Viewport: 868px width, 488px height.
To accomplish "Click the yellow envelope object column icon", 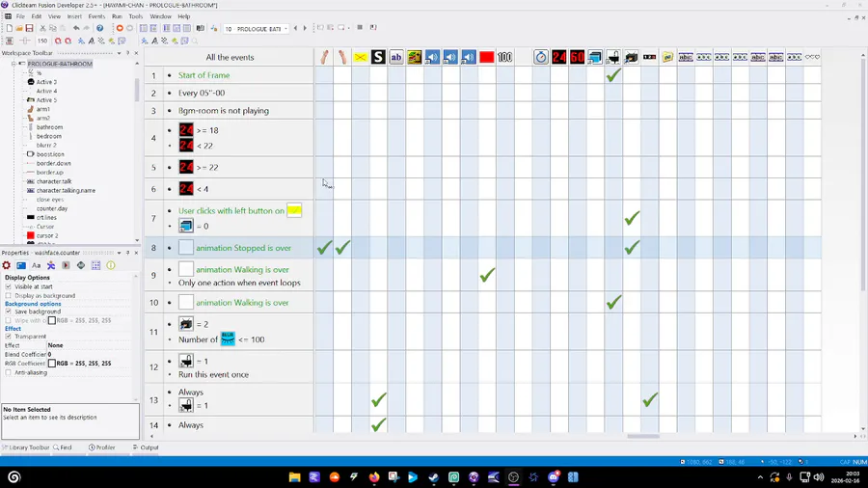I will 361,57.
